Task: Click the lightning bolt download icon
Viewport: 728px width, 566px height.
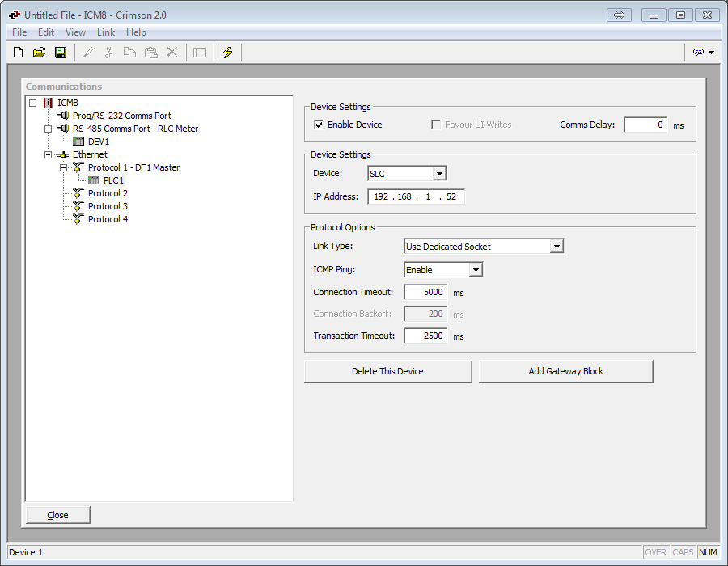Action: 227,53
